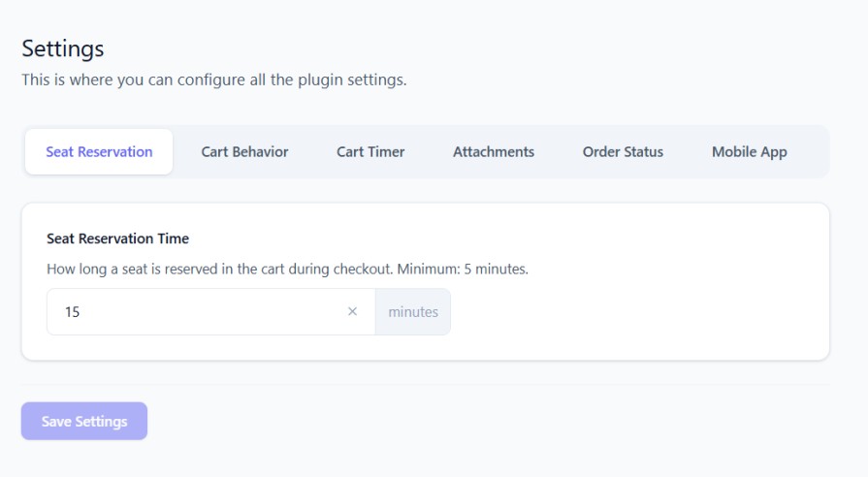This screenshot has width=868, height=477.
Task: Click blank area inside the settings card
Action: click(x=640, y=312)
